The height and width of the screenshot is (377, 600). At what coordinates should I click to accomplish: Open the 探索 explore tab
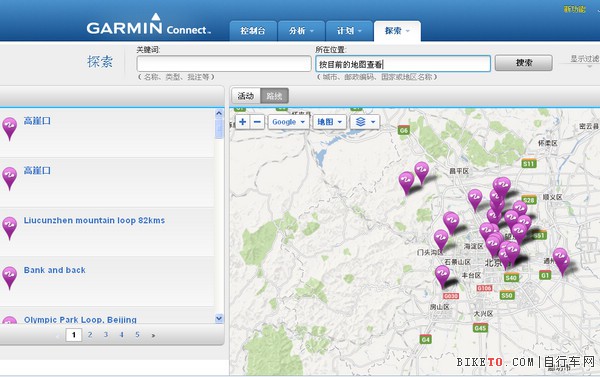(x=397, y=31)
